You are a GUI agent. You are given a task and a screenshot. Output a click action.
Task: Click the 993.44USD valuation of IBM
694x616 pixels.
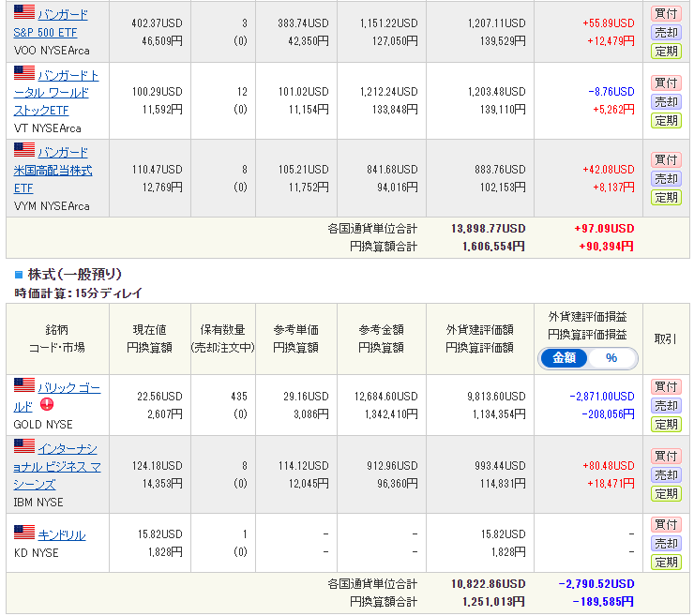(x=500, y=466)
